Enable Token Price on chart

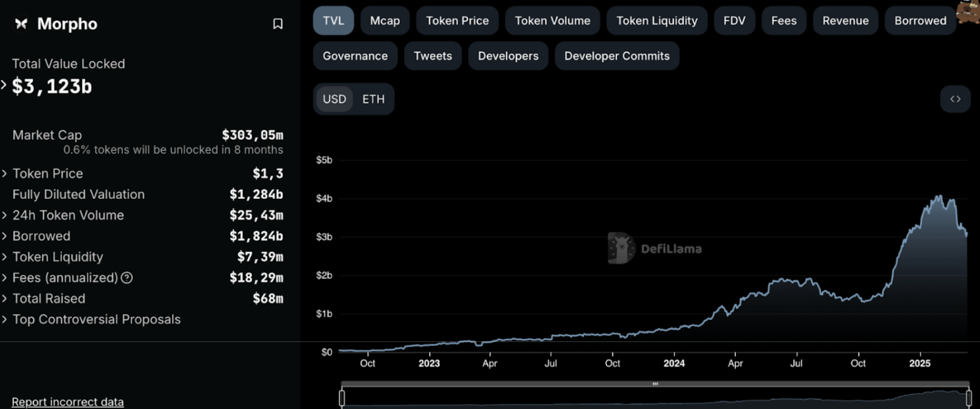tap(457, 21)
